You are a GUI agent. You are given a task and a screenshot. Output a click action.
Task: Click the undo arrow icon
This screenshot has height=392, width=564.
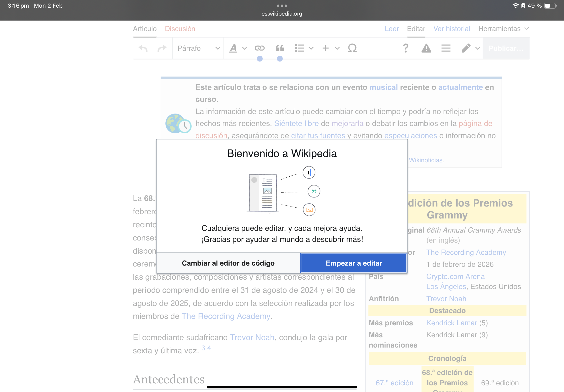(143, 48)
